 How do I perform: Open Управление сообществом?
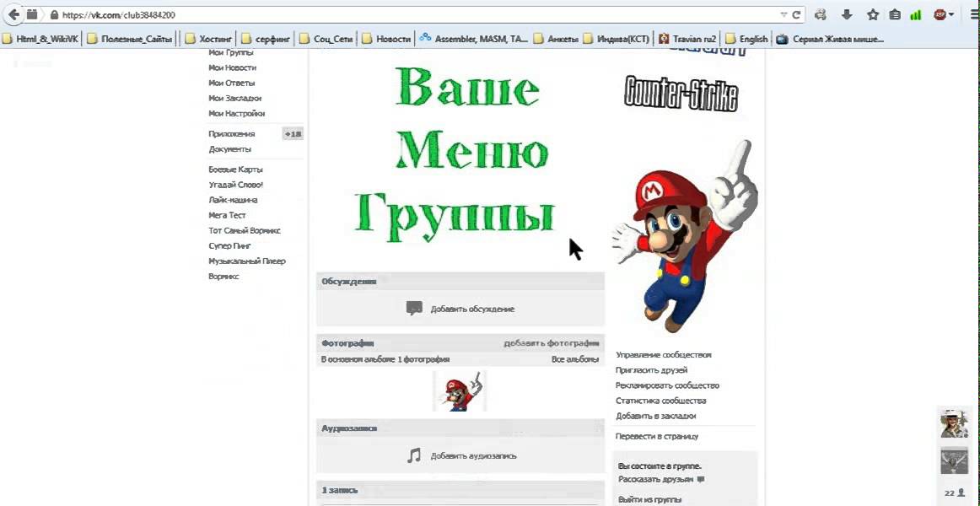pyautogui.click(x=663, y=355)
